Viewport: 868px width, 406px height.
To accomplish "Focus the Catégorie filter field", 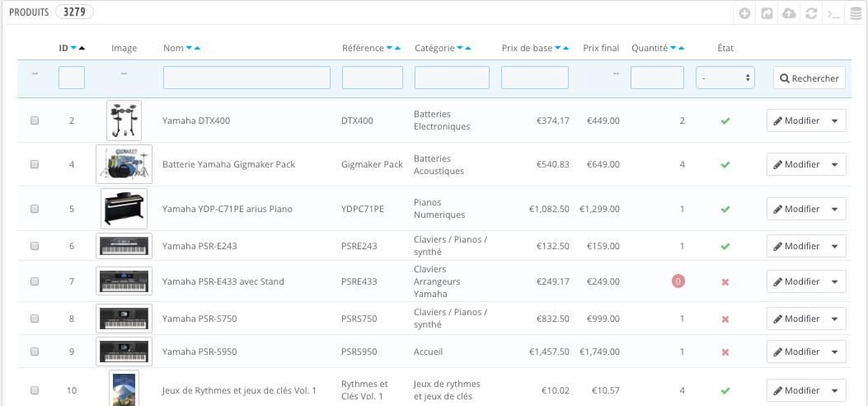I will click(453, 78).
